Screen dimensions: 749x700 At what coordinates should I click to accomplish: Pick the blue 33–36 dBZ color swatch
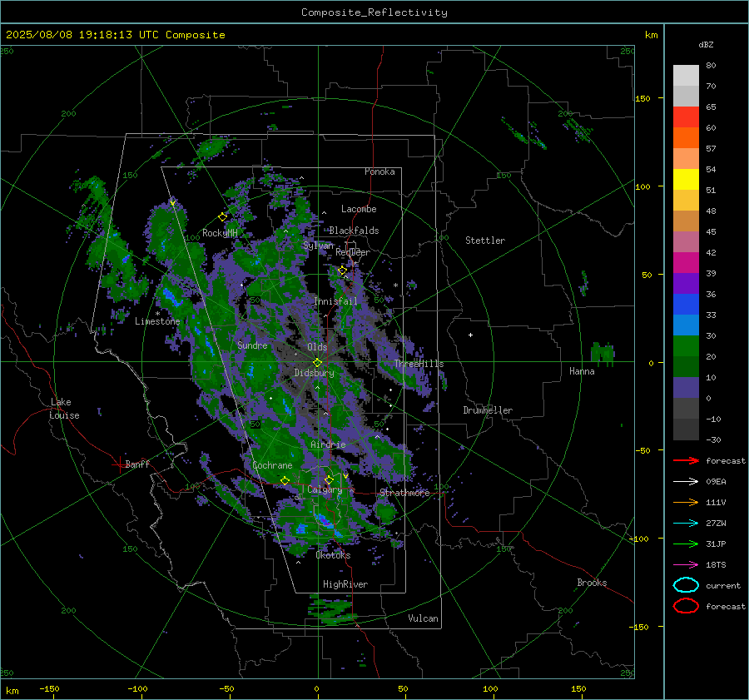pyautogui.click(x=686, y=304)
